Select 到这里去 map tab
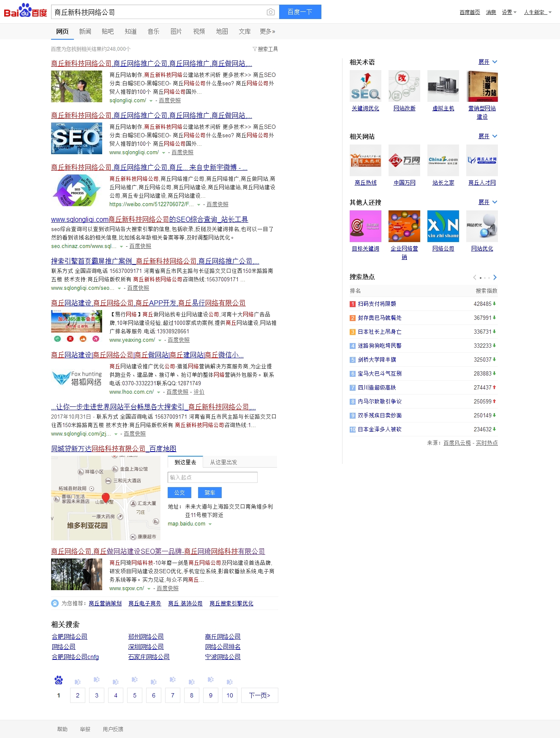Screen dimensions: 560x738 (x=185, y=462)
